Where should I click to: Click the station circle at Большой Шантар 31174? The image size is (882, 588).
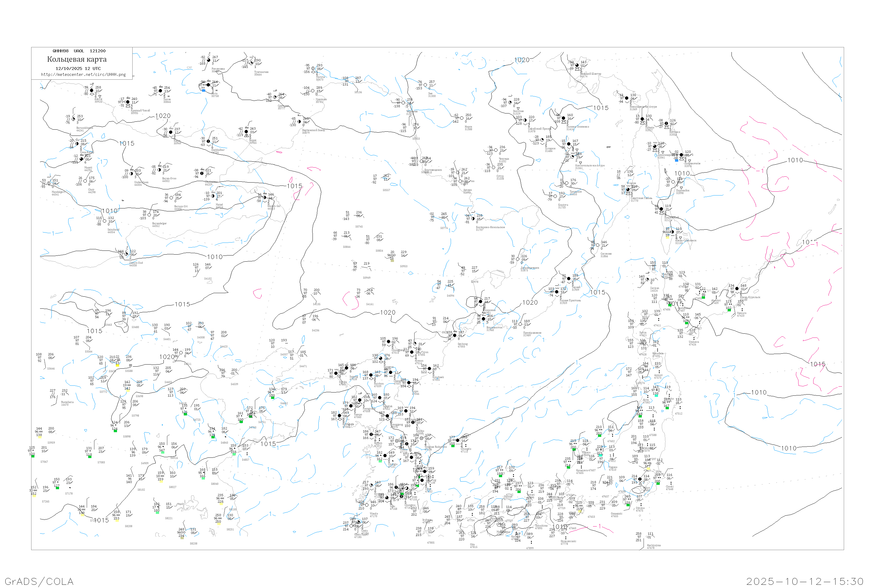coord(577,65)
